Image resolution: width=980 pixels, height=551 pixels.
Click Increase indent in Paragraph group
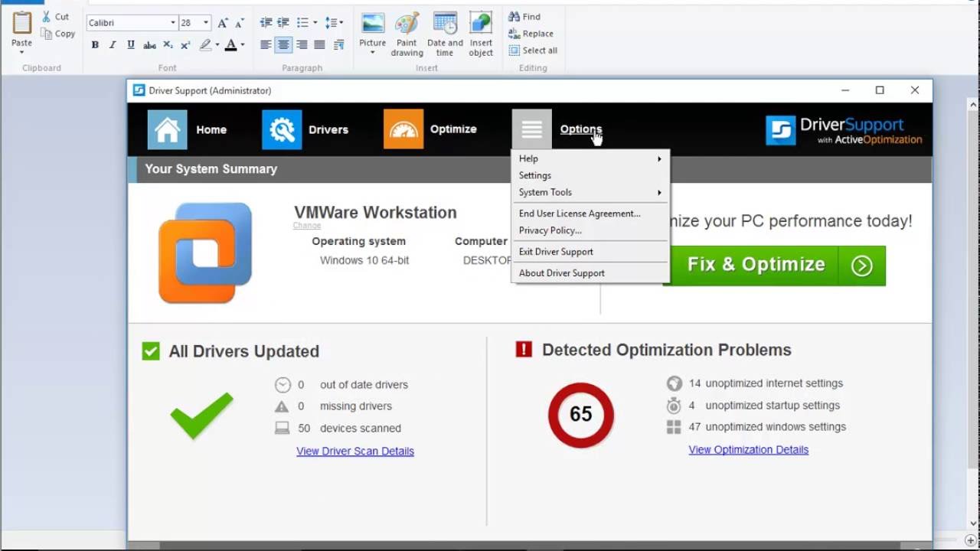tap(283, 23)
